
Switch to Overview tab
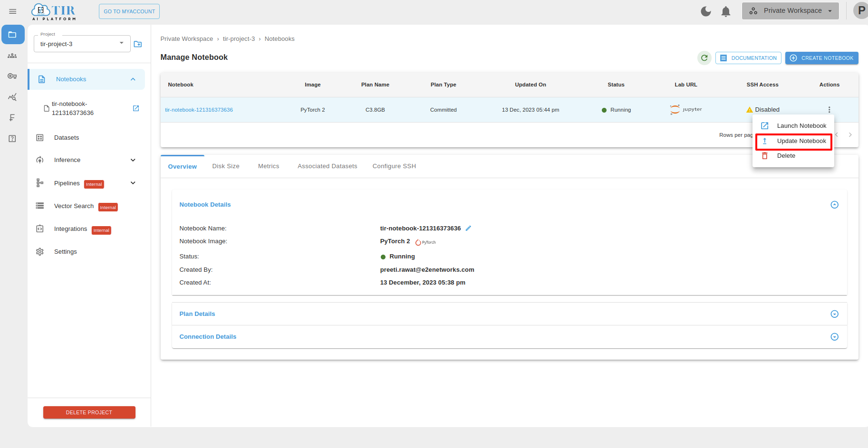pos(183,167)
